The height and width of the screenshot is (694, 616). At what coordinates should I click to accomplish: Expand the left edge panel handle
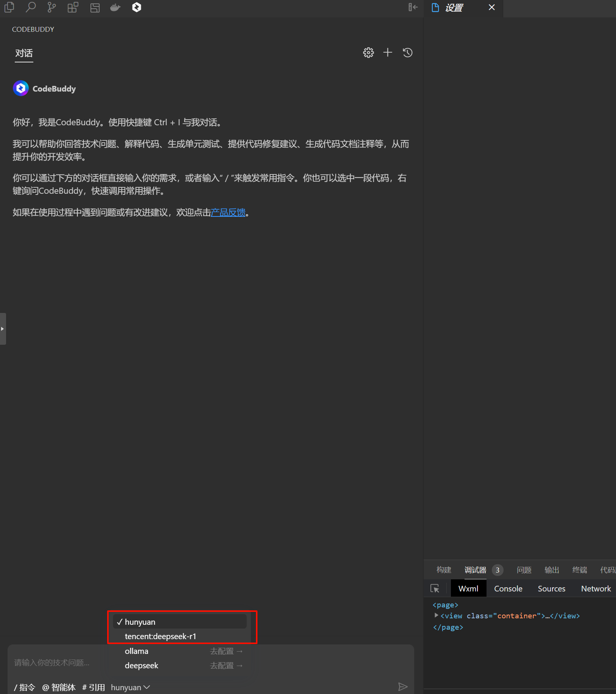tap(3, 329)
